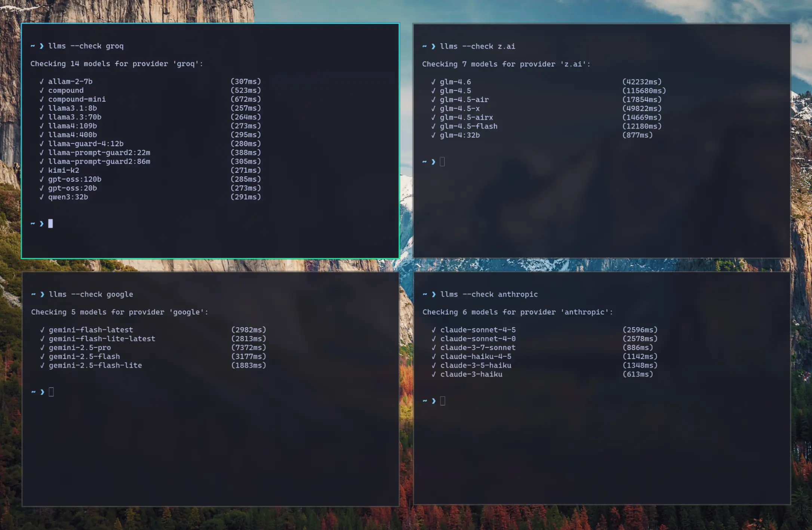Image resolution: width=812 pixels, height=530 pixels.
Task: Click the checkmark beside allam-2-7b
Action: (x=42, y=81)
